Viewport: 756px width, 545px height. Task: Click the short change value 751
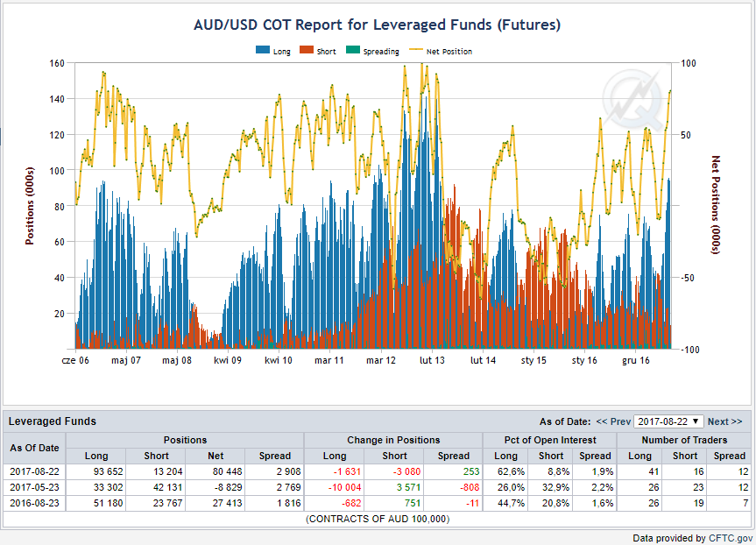tap(413, 504)
